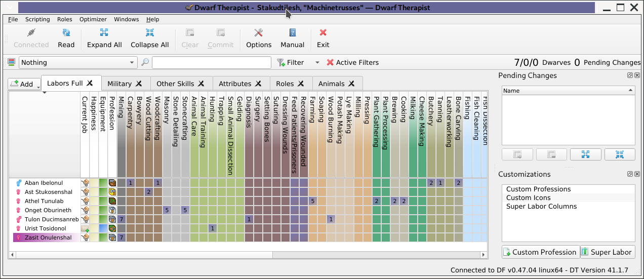Click the red Exit icon
Screen dimensions: 644x279
pyautogui.click(x=323, y=33)
